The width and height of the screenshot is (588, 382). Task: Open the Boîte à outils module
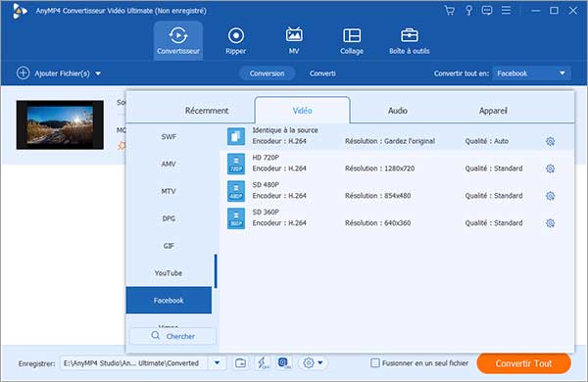pyautogui.click(x=409, y=40)
